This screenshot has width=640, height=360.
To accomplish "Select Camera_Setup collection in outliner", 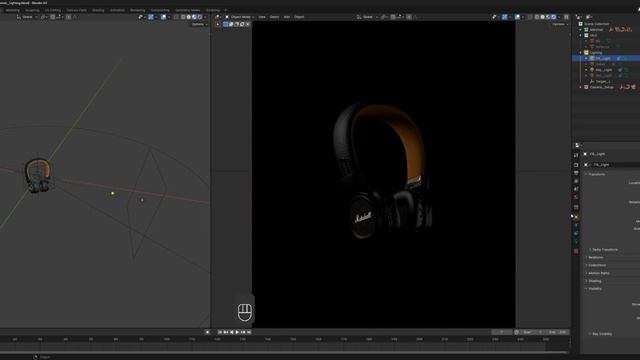I will coord(601,87).
